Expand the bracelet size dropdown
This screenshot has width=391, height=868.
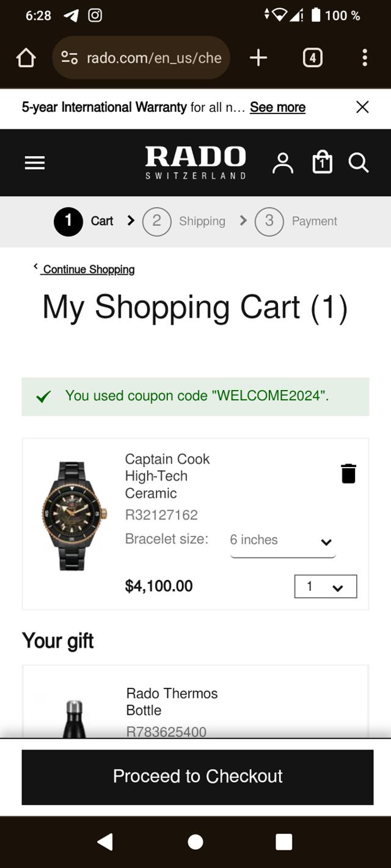[283, 541]
